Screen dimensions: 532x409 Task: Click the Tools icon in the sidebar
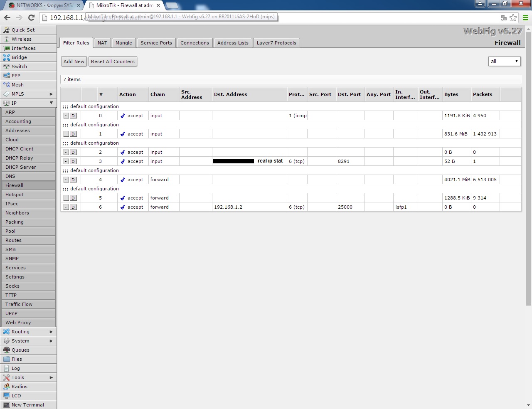(7, 377)
